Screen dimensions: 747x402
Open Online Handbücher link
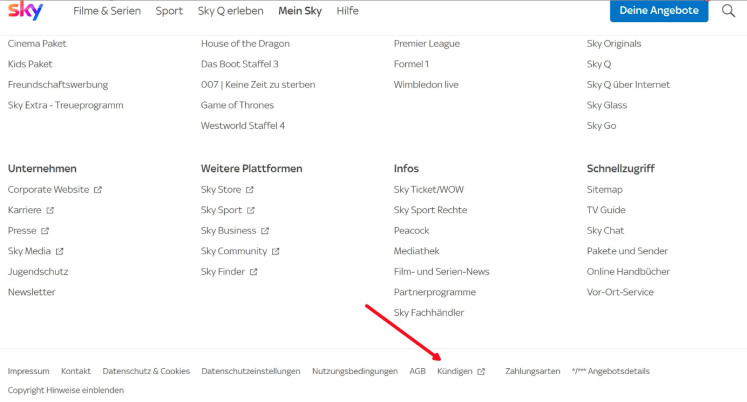[x=628, y=271]
